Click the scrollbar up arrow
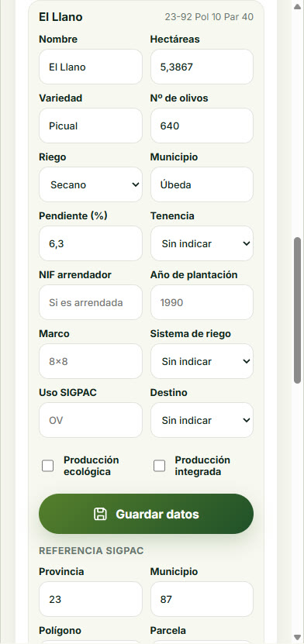304x644 pixels. pyautogui.click(x=298, y=6)
